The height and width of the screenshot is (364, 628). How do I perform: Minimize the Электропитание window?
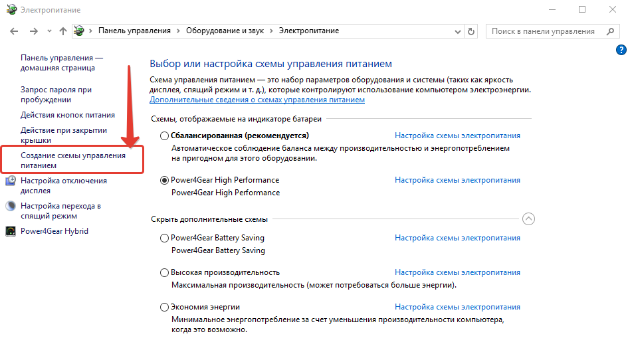click(552, 9)
